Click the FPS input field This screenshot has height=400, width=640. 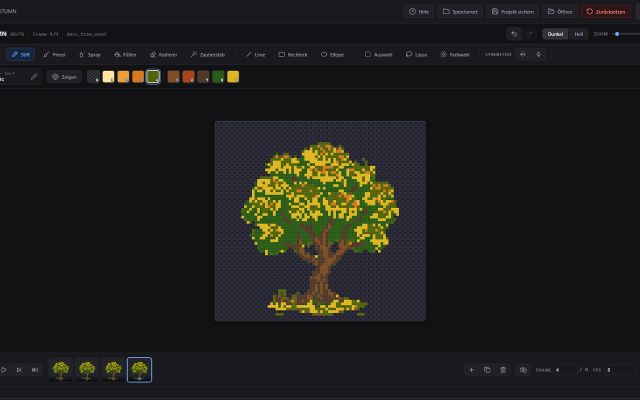620,370
